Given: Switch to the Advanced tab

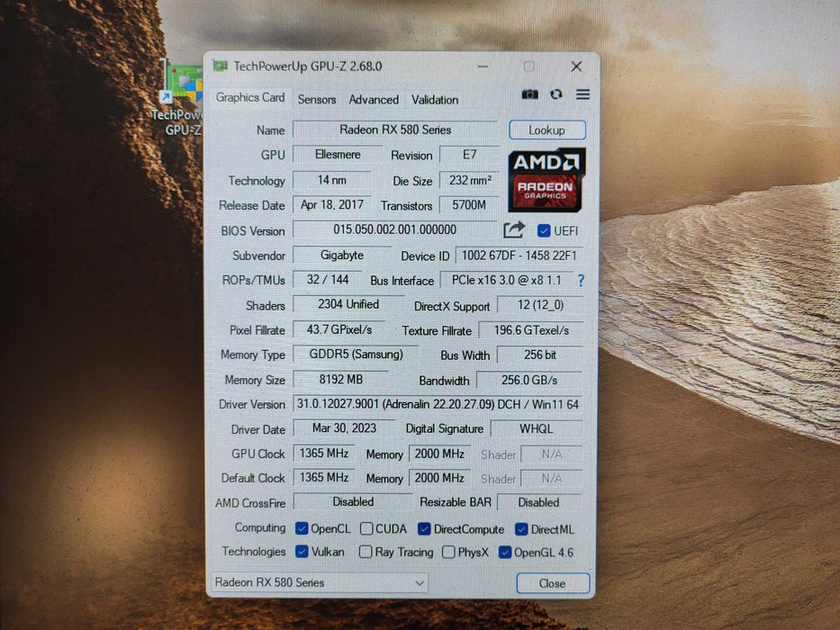Looking at the screenshot, I should (x=374, y=100).
